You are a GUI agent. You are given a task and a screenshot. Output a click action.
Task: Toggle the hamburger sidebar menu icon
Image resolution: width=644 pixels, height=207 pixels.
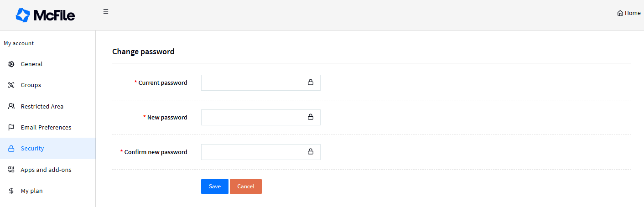click(x=106, y=11)
